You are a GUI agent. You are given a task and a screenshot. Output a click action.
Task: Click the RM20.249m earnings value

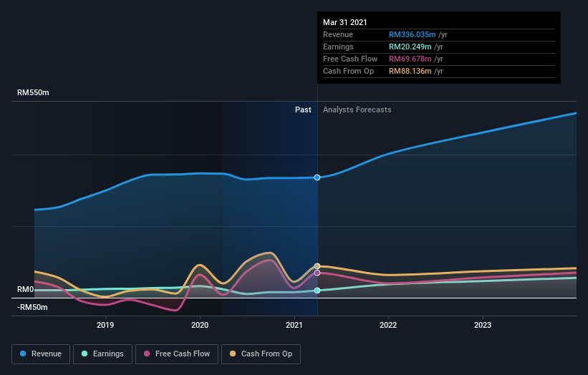tap(410, 47)
